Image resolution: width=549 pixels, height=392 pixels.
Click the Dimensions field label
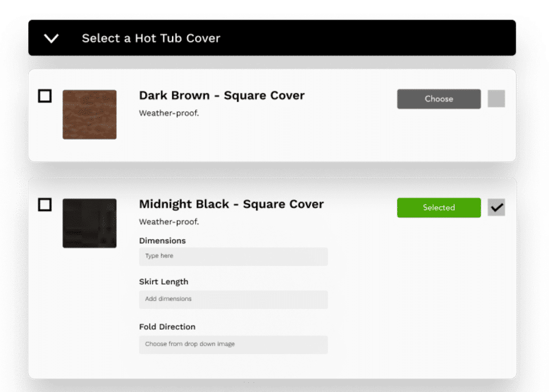click(x=162, y=241)
